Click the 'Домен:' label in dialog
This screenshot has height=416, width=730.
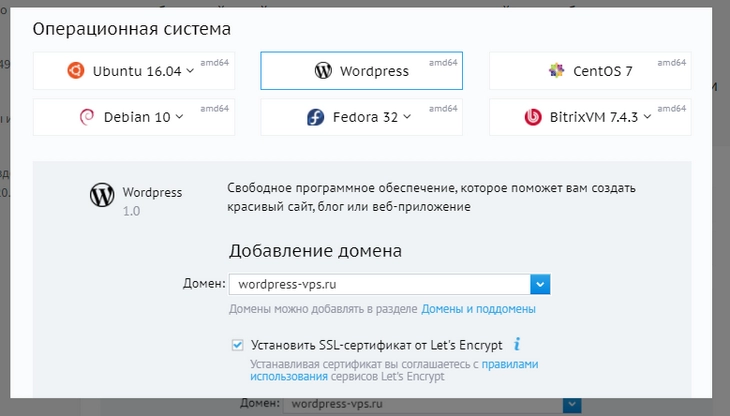pos(204,283)
